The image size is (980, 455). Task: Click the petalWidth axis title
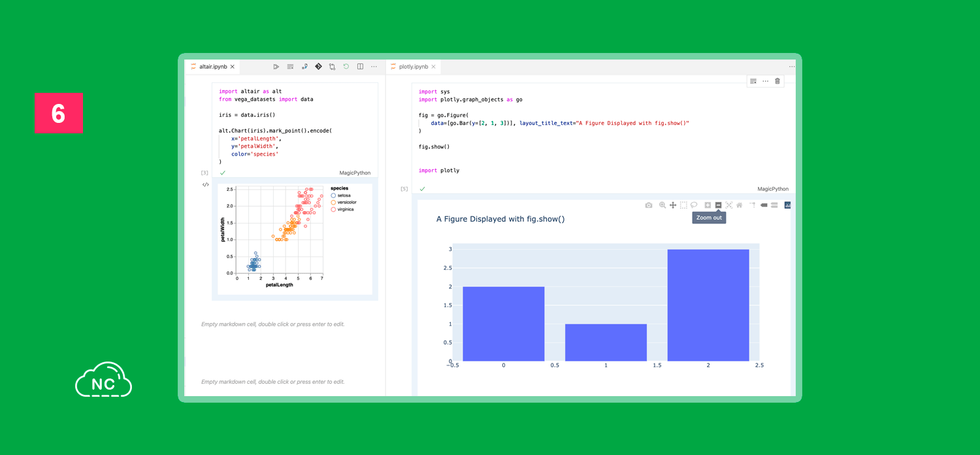pos(223,230)
